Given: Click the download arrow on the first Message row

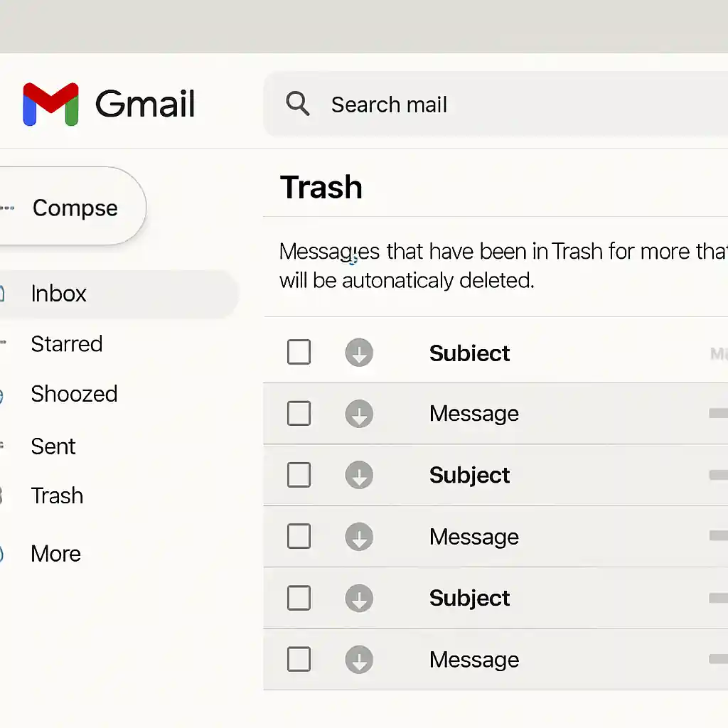Looking at the screenshot, I should [x=359, y=413].
